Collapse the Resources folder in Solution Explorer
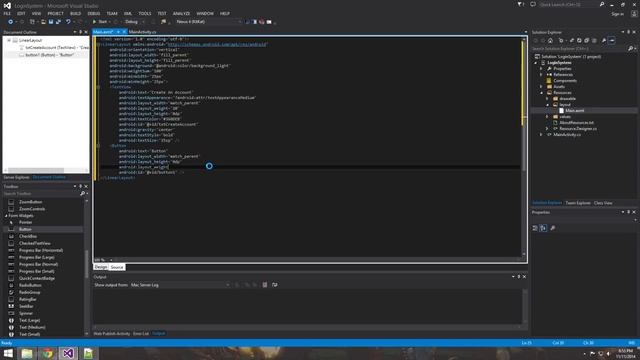 (542, 93)
